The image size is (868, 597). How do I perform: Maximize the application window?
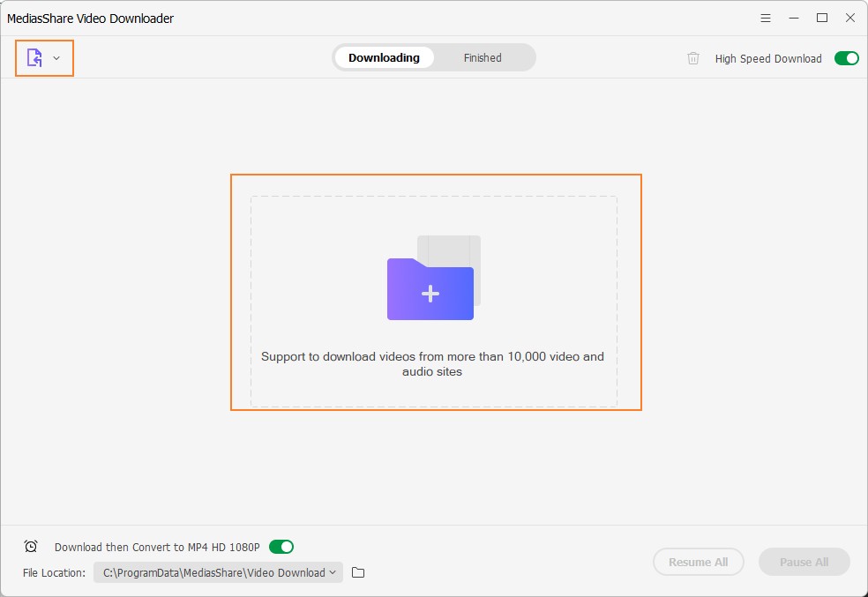(x=822, y=18)
